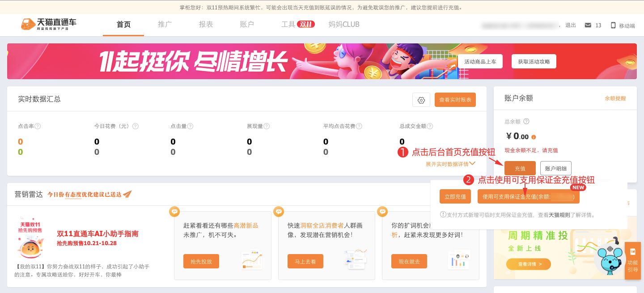Image resolution: width=644 pixels, height=293 pixels.
Task: Click the 现金余额不足，请充值 warning text
Action: [x=531, y=150]
